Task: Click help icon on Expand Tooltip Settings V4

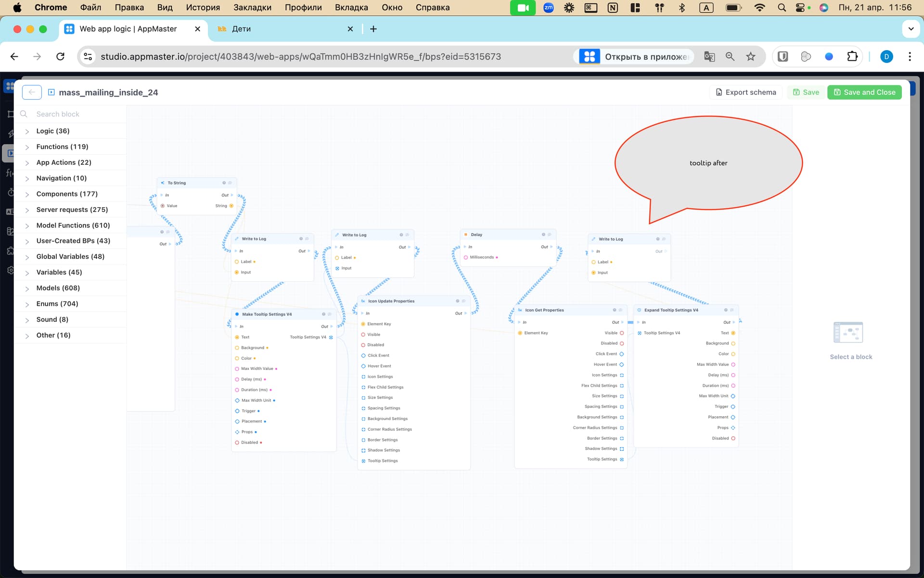Action: tap(726, 310)
